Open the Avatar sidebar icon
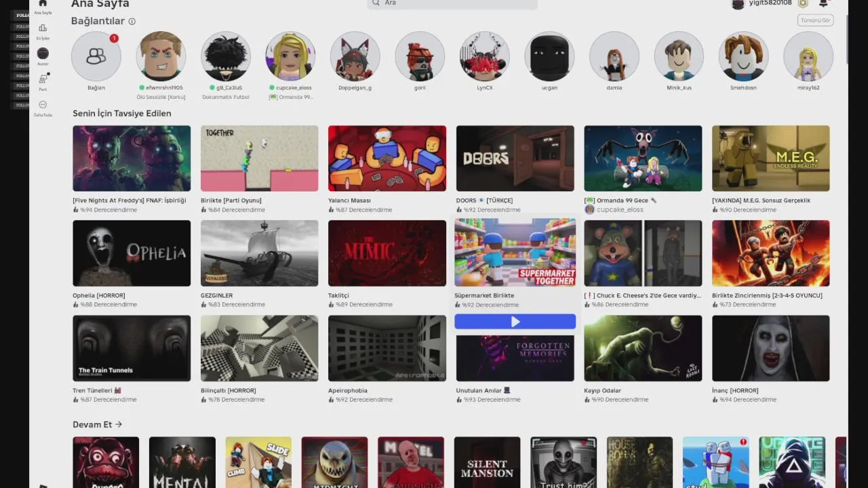 [43, 54]
